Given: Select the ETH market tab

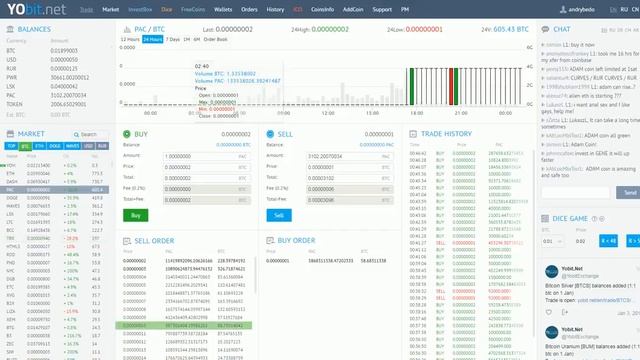Looking at the screenshot, I should click(x=39, y=146).
